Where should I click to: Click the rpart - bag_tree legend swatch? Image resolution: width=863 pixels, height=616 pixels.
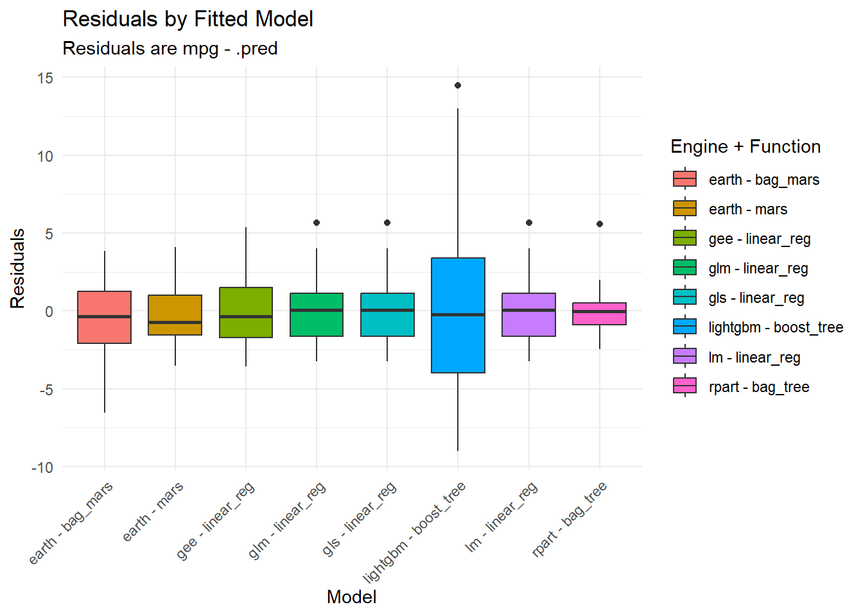[684, 386]
